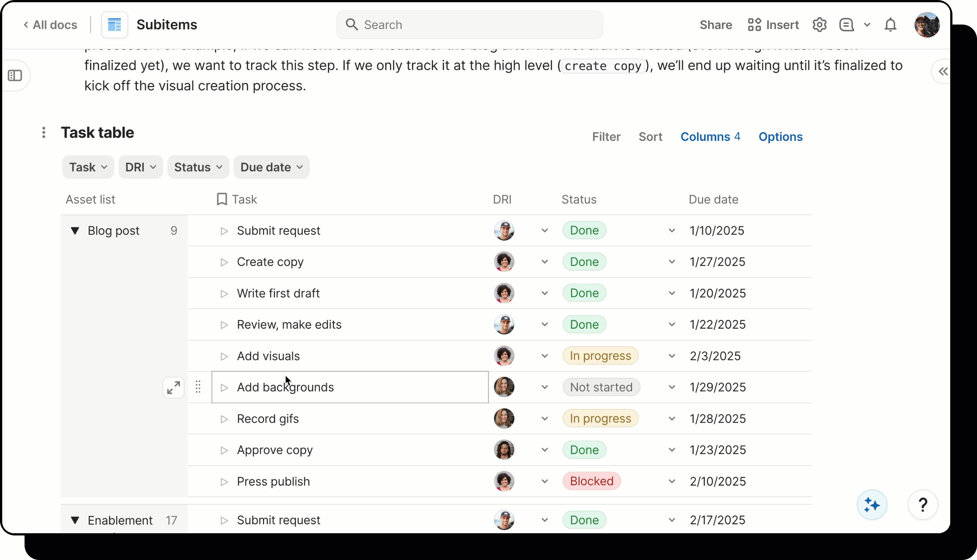Open the Due date column filter chip
Image resolution: width=977 pixels, height=560 pixels.
tap(271, 167)
